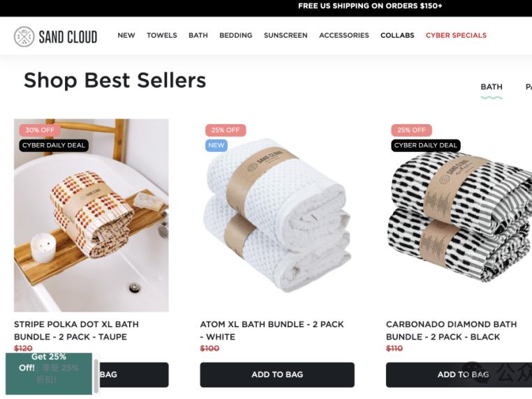Open the Stripe Polka Dot bundle image
The height and width of the screenshot is (399, 532).
pyautogui.click(x=91, y=216)
